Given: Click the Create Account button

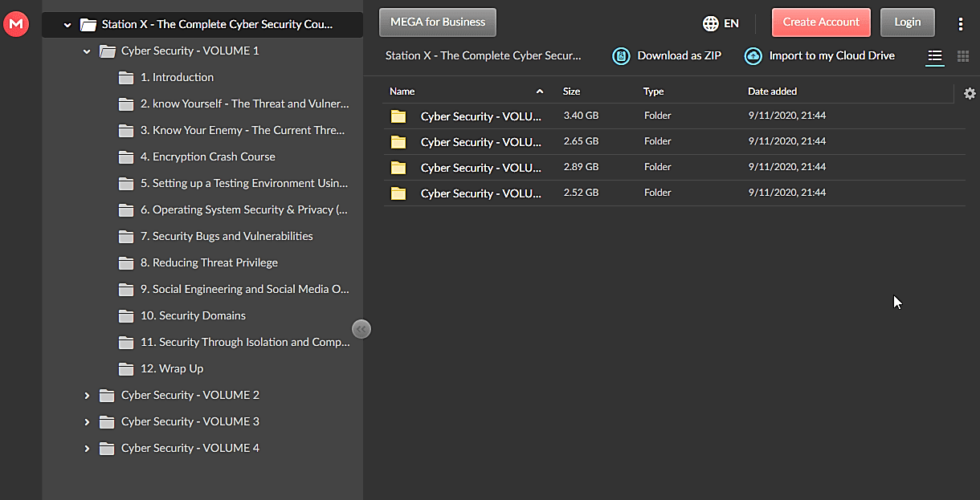Looking at the screenshot, I should [x=821, y=22].
